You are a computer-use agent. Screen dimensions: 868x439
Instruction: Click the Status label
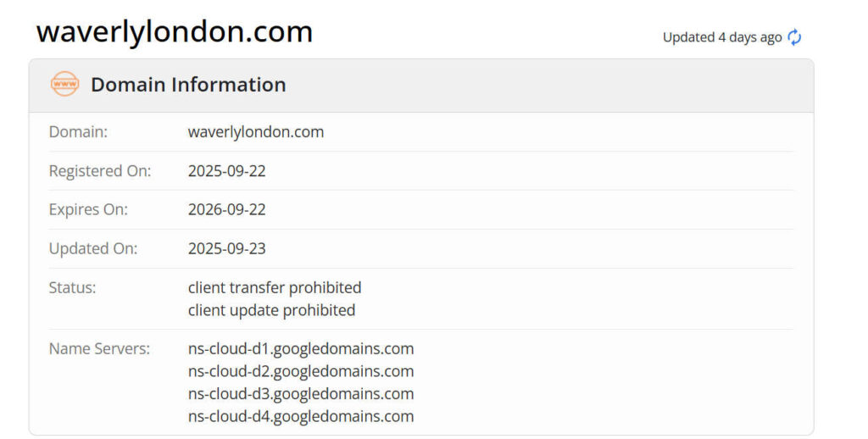click(72, 287)
